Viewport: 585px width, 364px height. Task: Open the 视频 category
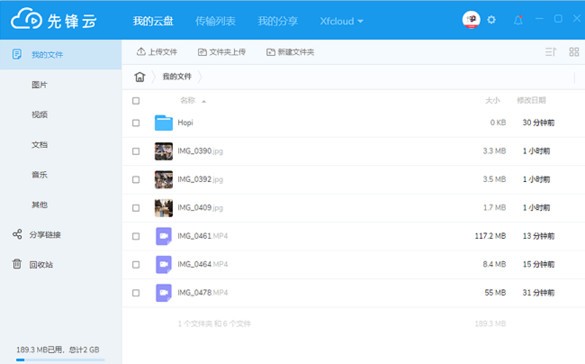39,114
